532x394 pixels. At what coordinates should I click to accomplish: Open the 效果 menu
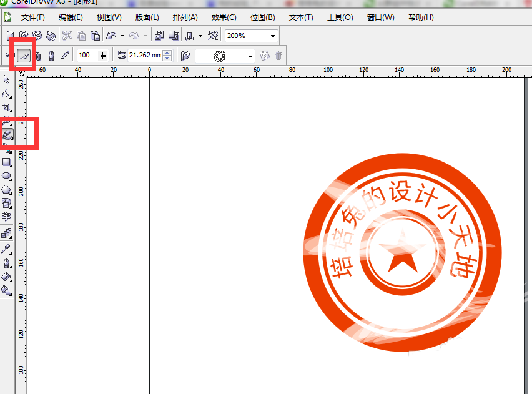click(224, 17)
